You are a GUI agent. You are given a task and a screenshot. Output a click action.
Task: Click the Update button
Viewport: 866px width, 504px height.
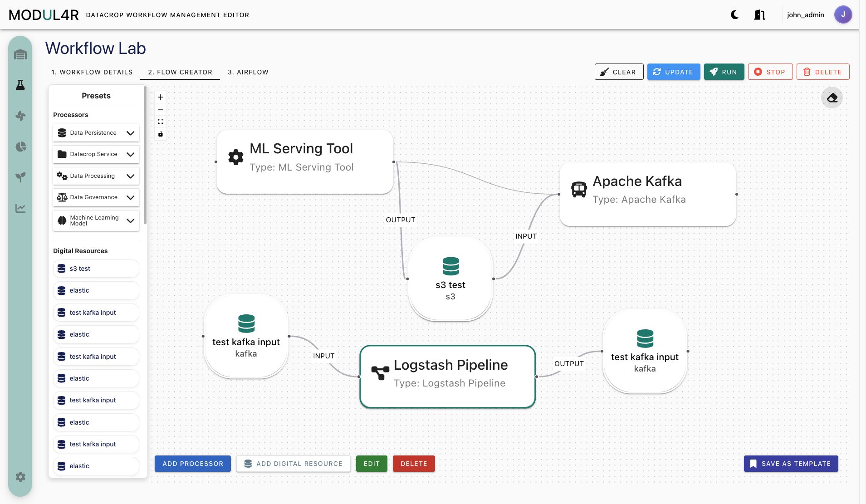[x=673, y=72]
